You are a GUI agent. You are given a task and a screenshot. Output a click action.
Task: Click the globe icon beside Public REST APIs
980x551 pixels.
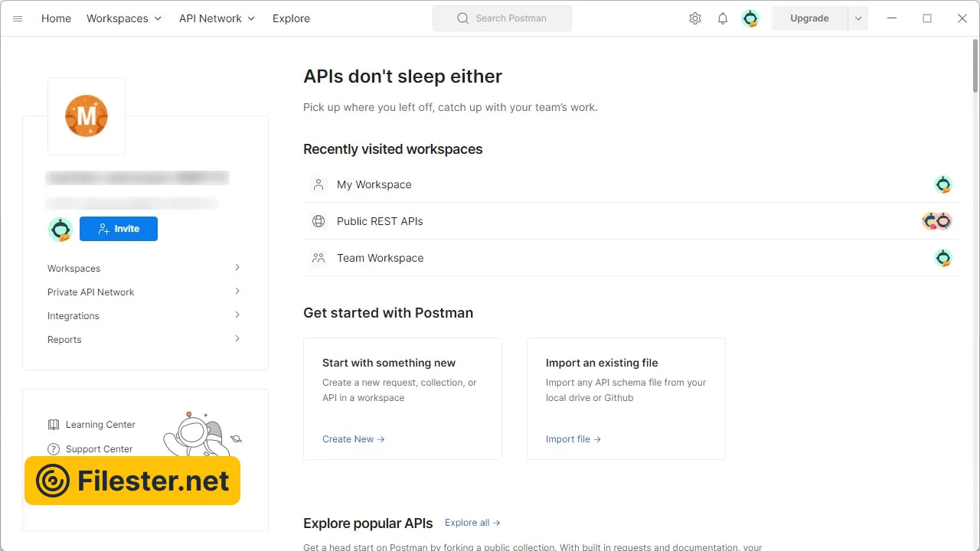point(318,221)
